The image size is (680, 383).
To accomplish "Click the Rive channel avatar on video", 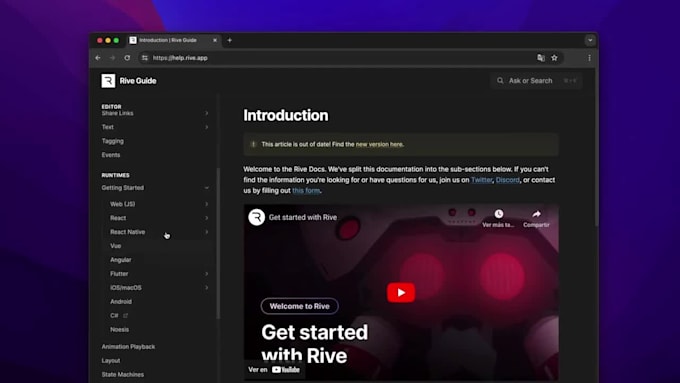I will point(257,217).
